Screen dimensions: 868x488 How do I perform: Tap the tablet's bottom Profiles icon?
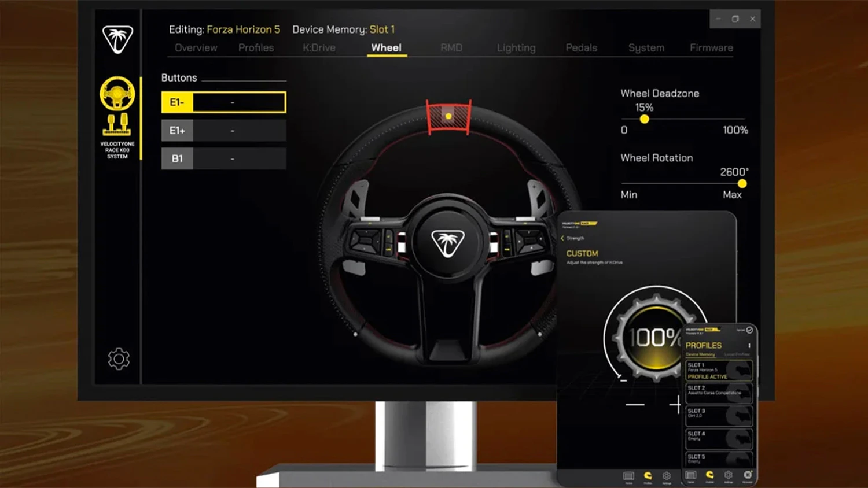tap(648, 476)
